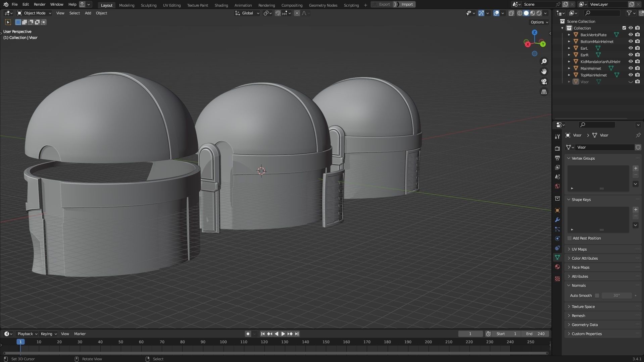Enable the Add Rest Position checkbox
Image resolution: width=644 pixels, height=362 pixels.
pyautogui.click(x=569, y=238)
